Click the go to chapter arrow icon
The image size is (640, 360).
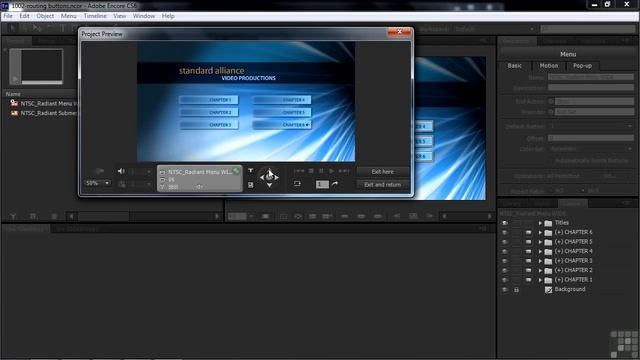tap(335, 184)
